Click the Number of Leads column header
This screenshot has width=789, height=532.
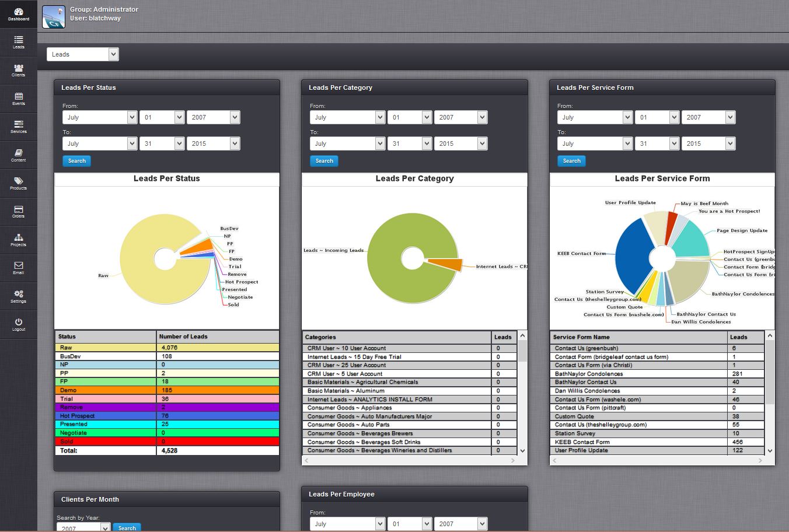(218, 337)
